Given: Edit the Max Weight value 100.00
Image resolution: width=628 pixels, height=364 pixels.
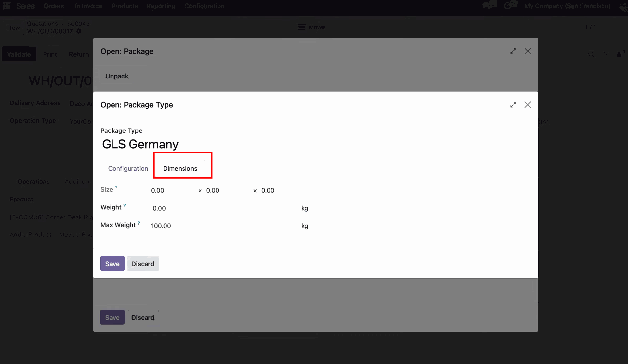Looking at the screenshot, I should [161, 226].
